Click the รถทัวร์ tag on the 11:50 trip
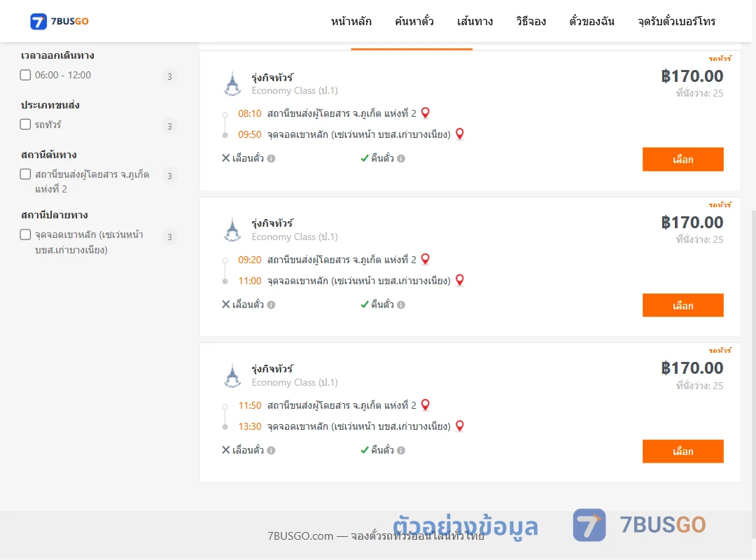Screen dimensions: 756x560 coord(720,350)
